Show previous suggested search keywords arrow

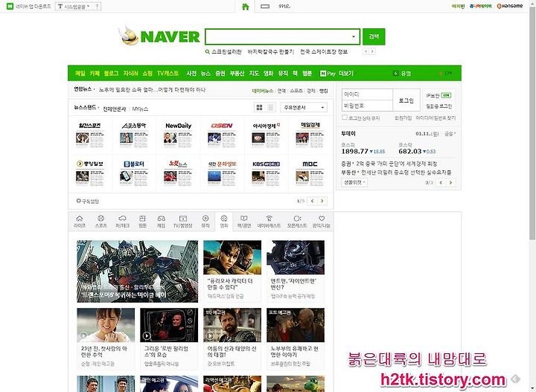366,51
